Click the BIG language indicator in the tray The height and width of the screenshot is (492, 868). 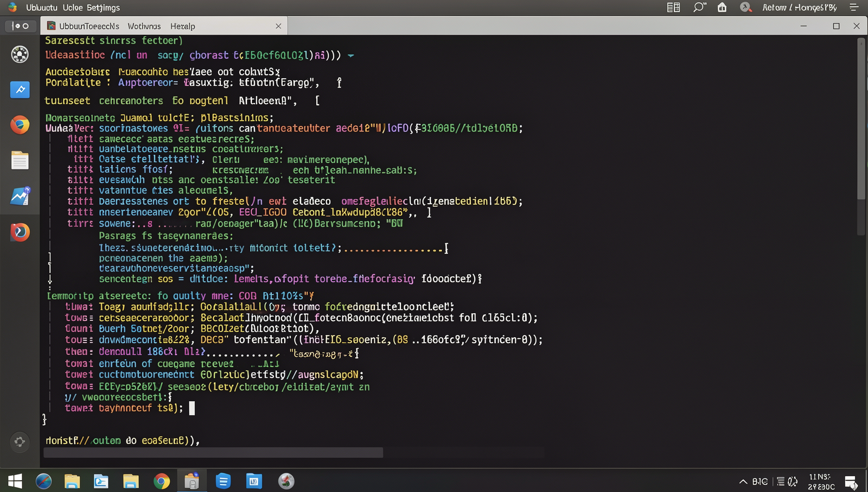[760, 482]
